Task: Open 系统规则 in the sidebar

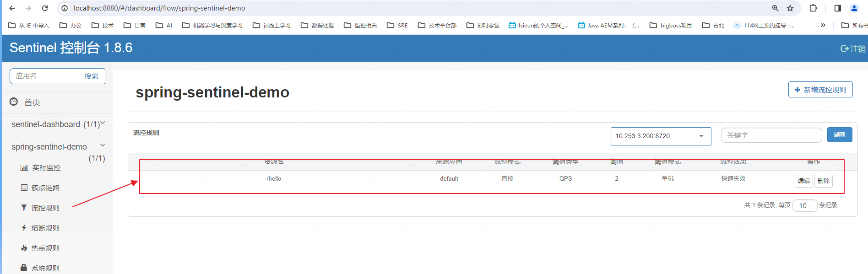Action: coord(40,269)
